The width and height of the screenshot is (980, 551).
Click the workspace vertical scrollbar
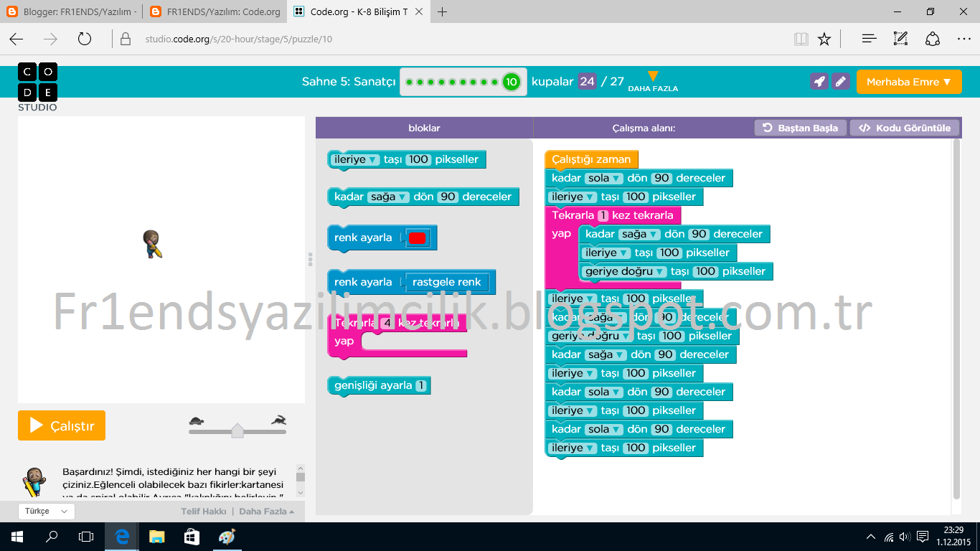click(x=956, y=319)
